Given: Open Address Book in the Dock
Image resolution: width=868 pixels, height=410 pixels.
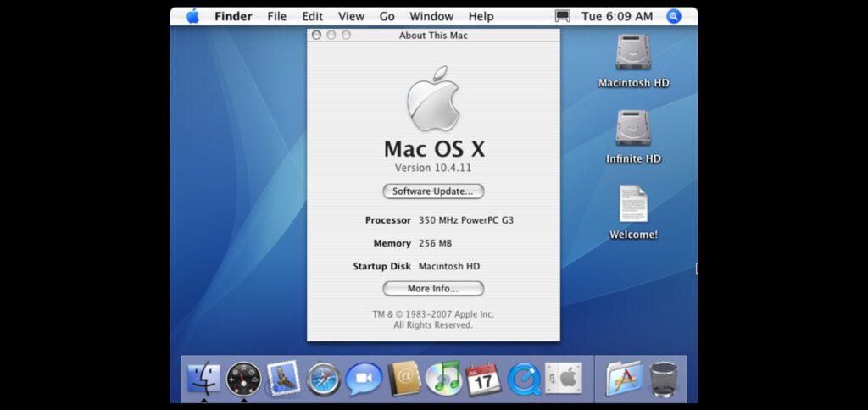Looking at the screenshot, I should pos(404,379).
